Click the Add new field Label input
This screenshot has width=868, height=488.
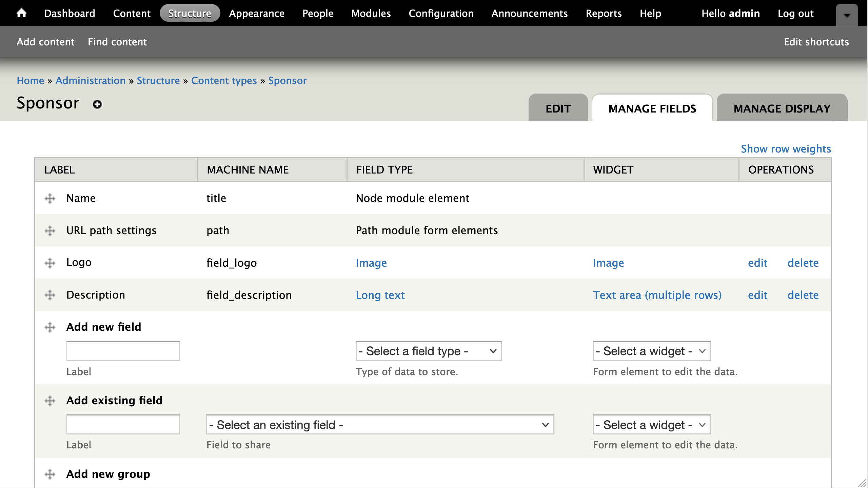pos(123,351)
